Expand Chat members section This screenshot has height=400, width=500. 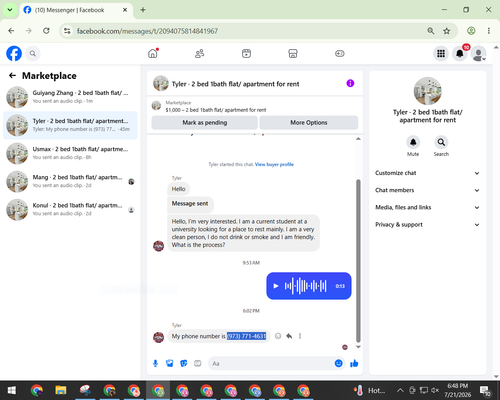428,190
